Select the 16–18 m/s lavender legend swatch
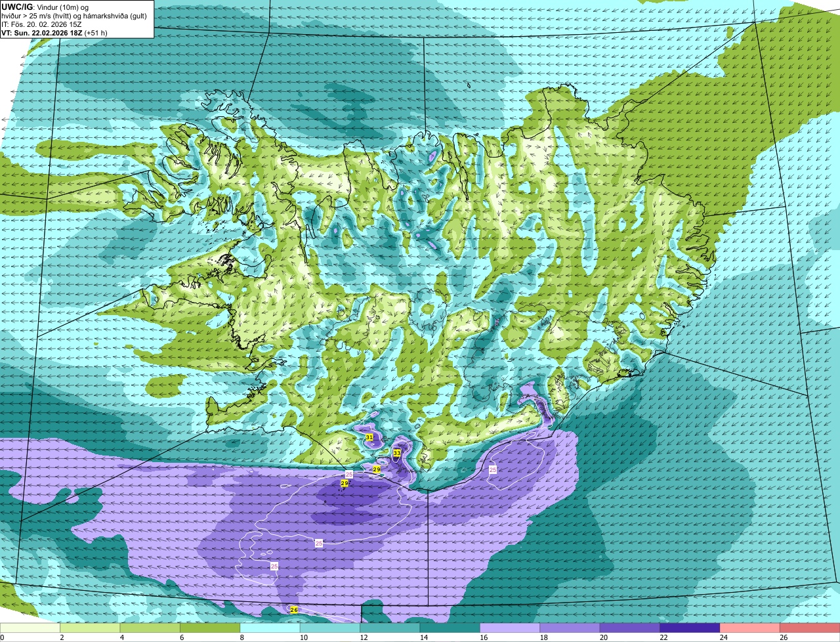Image resolution: width=840 pixels, height=642 pixels. coord(510,628)
